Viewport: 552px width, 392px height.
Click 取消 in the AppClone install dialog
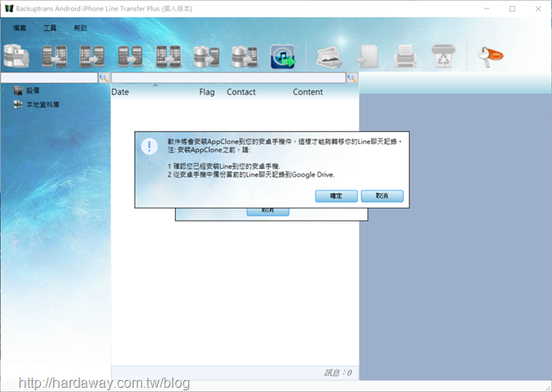pos(382,196)
